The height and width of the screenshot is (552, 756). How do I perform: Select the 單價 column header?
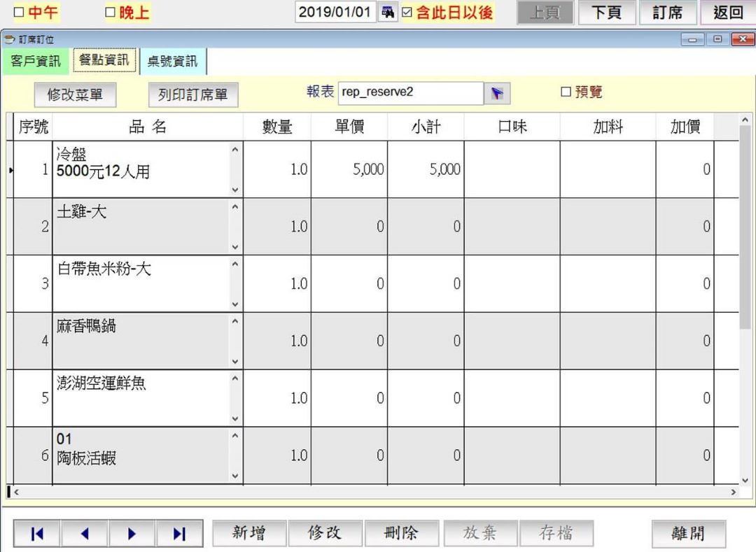349,127
